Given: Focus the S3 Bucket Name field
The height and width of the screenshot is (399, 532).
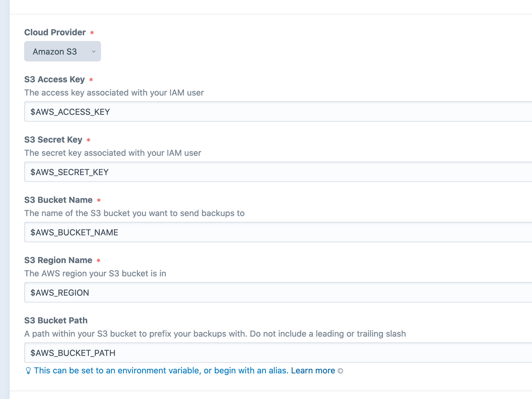Looking at the screenshot, I should pyautogui.click(x=278, y=232).
